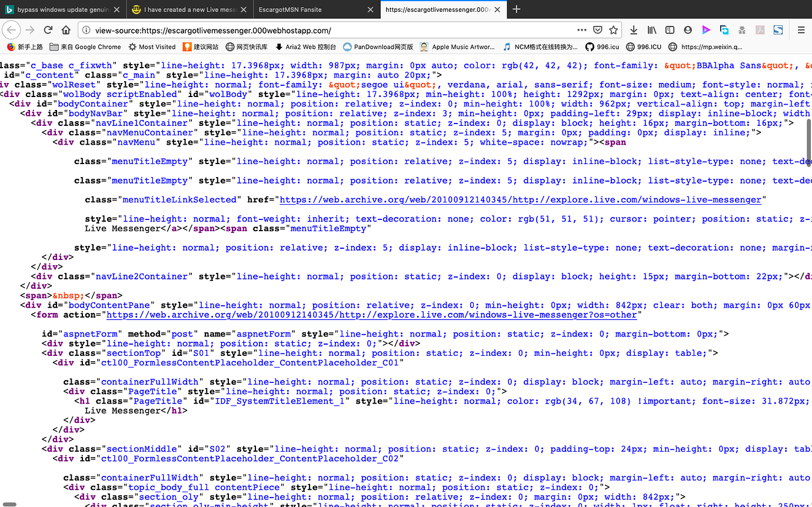The height and width of the screenshot is (507, 812).
Task: Open Apple Music Artwork bookmark
Action: coord(457,47)
